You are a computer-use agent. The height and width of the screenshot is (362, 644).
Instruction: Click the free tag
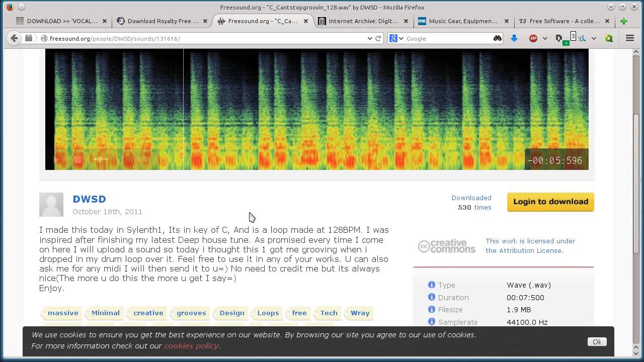coord(299,313)
